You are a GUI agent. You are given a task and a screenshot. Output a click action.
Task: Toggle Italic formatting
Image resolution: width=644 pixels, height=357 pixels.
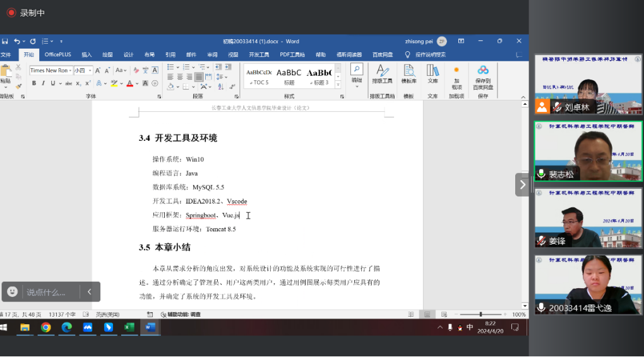(44, 83)
